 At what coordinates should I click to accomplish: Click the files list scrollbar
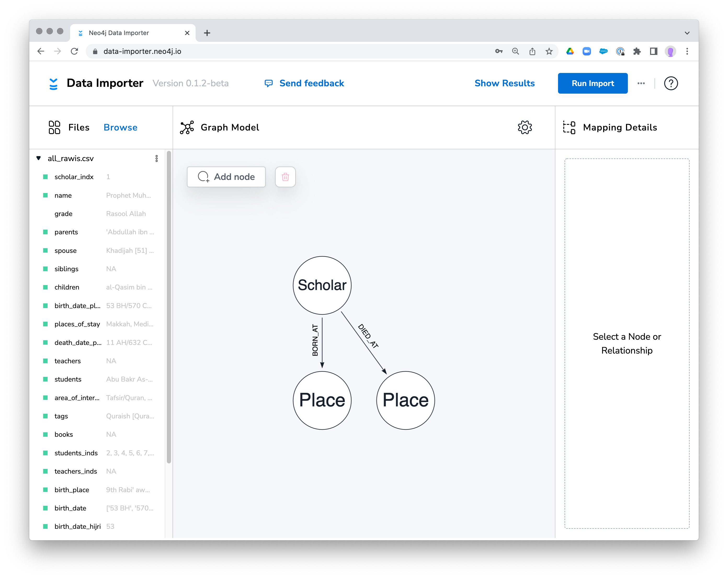pyautogui.click(x=169, y=307)
